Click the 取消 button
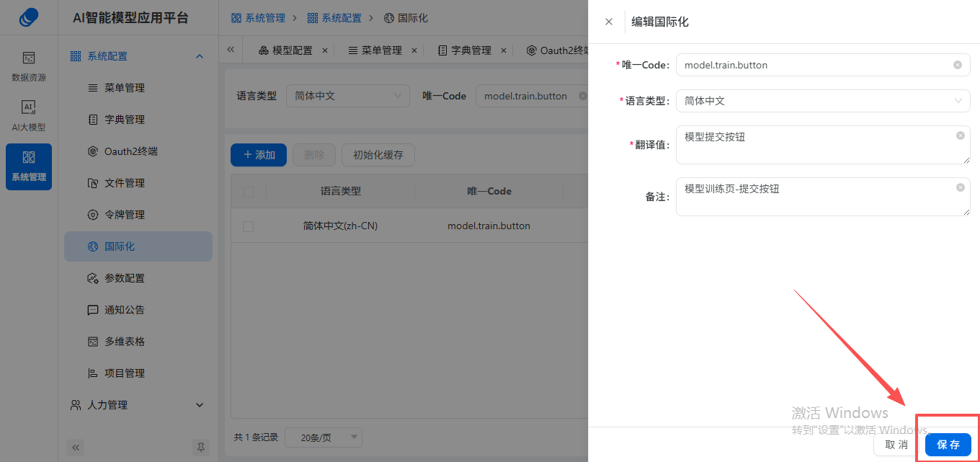This screenshot has width=980, height=462. click(896, 445)
